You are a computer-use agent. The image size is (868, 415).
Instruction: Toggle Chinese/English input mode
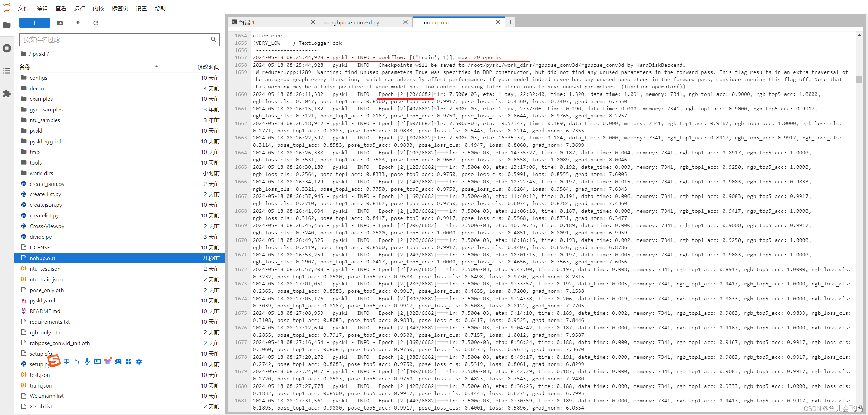click(67, 361)
